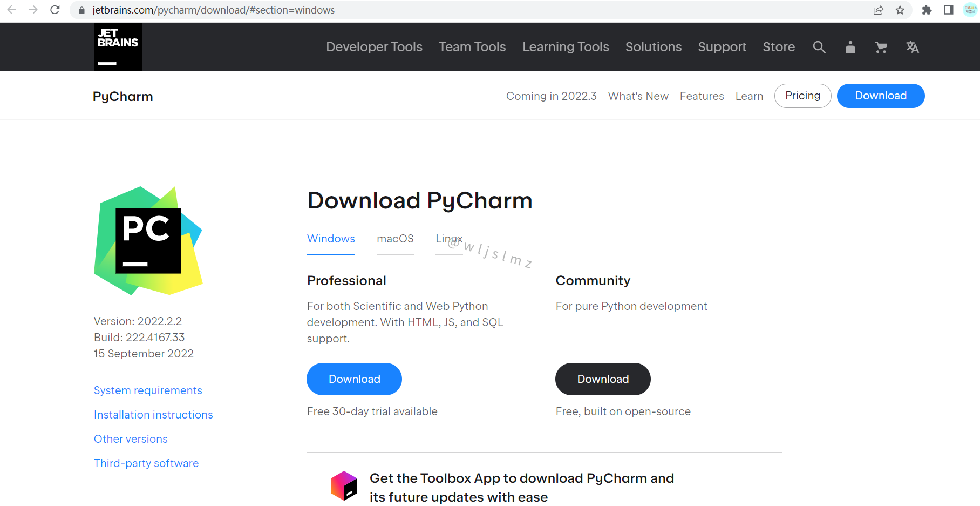Open the browser extensions puzzle icon
The width and height of the screenshot is (980, 506).
pyautogui.click(x=927, y=10)
